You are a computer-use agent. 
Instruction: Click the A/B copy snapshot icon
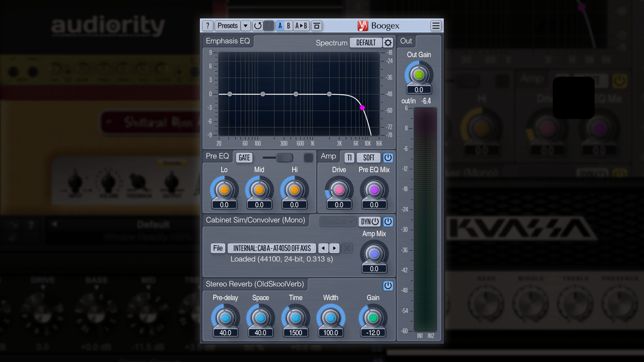tap(301, 25)
